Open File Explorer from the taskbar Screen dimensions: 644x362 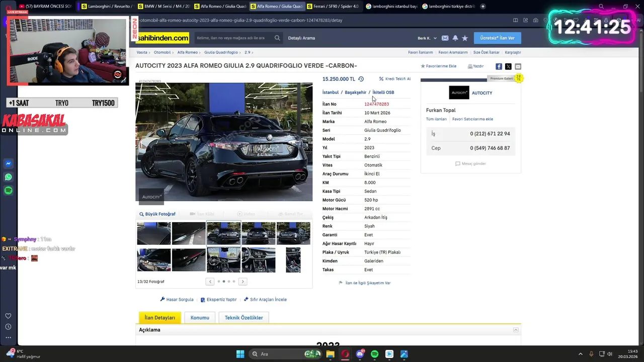pos(330,354)
